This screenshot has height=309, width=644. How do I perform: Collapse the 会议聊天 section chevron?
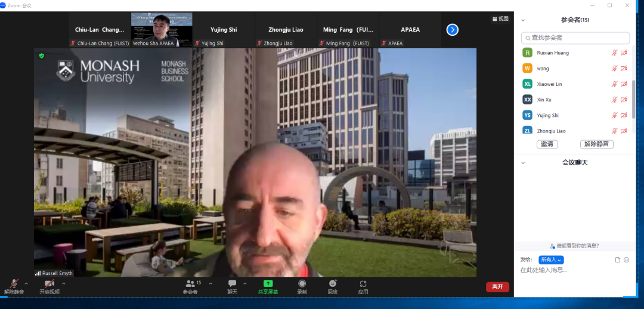coord(523,162)
